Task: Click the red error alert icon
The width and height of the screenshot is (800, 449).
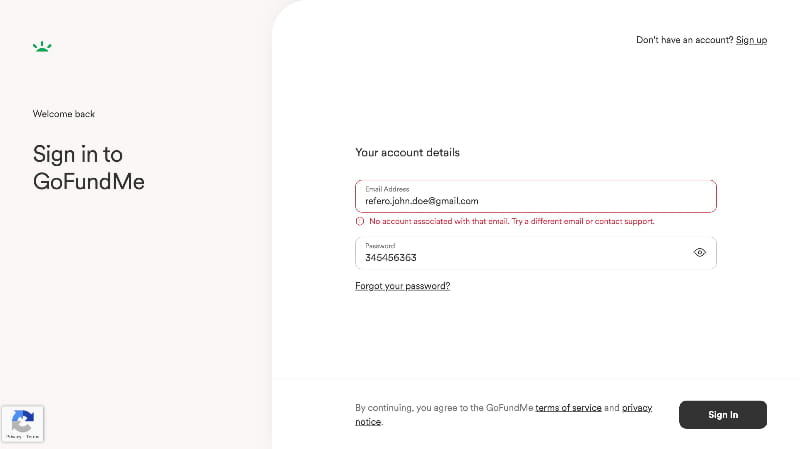Action: [360, 221]
